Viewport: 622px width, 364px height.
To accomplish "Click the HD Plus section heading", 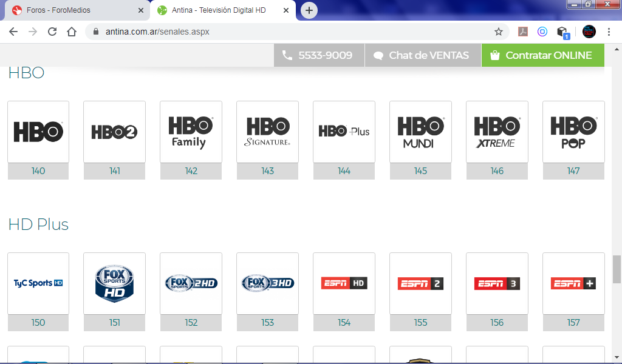I will point(38,224).
